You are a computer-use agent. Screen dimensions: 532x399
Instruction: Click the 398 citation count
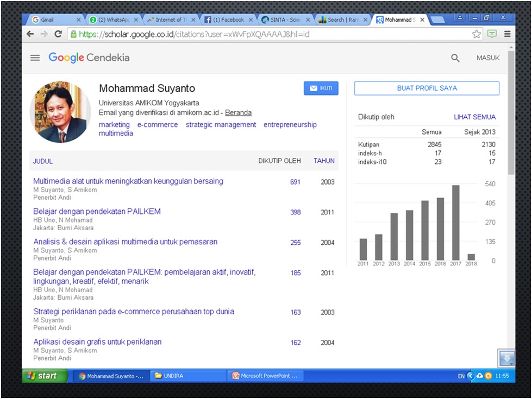pyautogui.click(x=296, y=212)
